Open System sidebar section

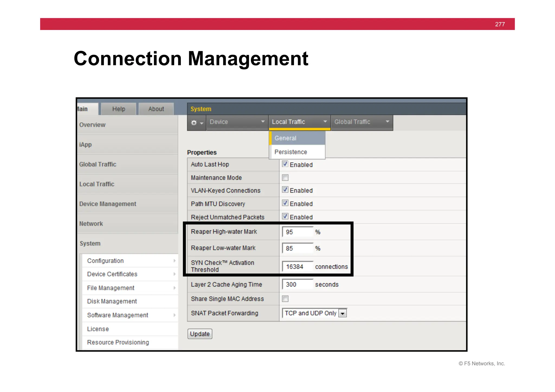tap(127, 244)
